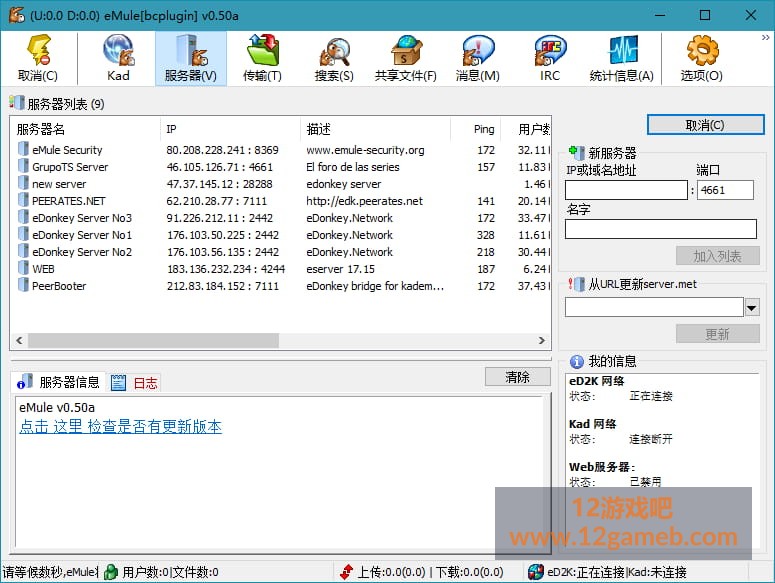Click the status bar upload/download arrows icon

(x=346, y=572)
